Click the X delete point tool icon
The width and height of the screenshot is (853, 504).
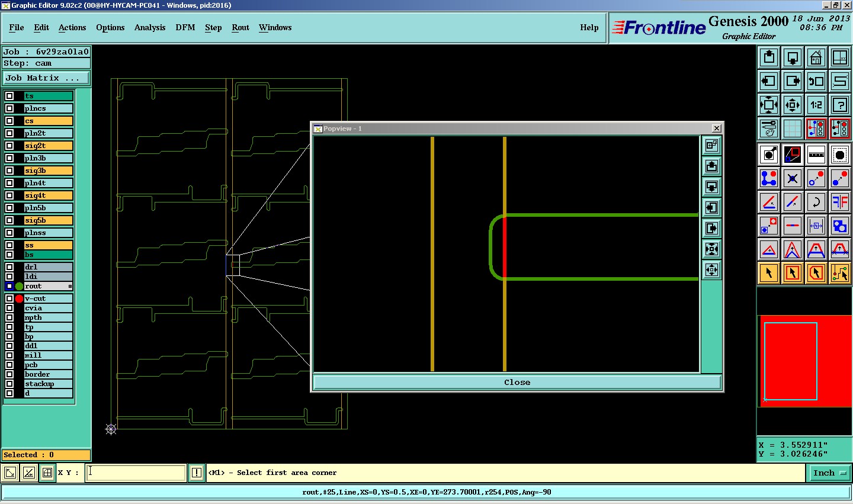[x=793, y=178]
